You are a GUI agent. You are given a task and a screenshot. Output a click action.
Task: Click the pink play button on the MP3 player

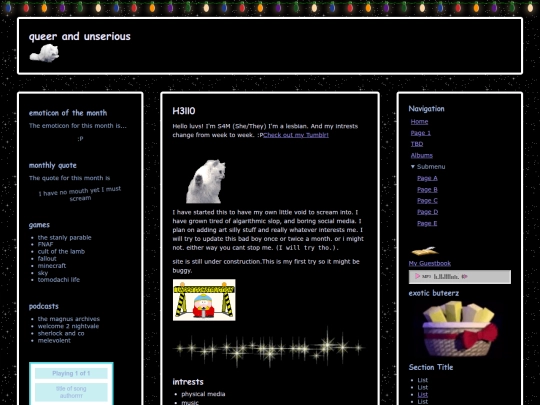pos(417,276)
